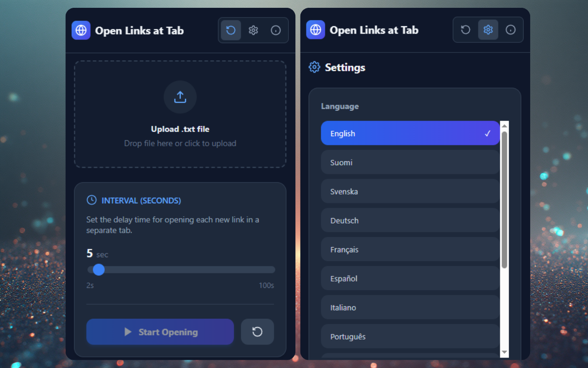Viewport: 588px width, 368px height.
Task: Switch language to Deutsch
Action: [x=410, y=220]
